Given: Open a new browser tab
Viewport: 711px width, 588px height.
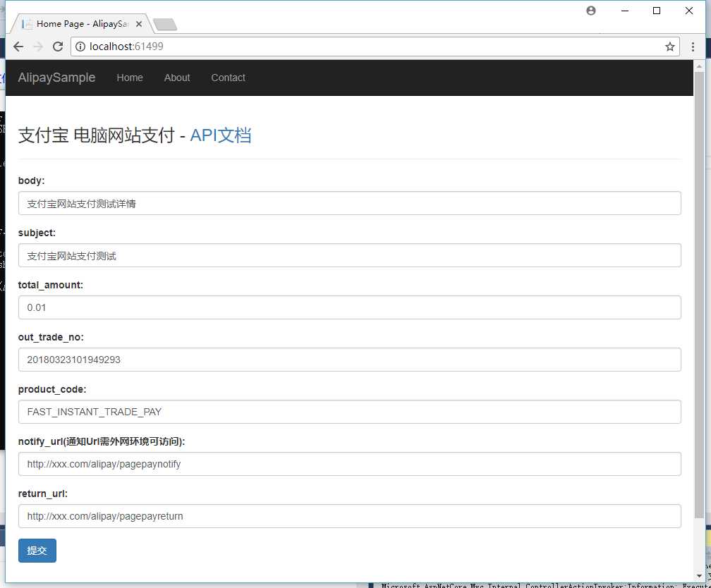Looking at the screenshot, I should coord(165,25).
